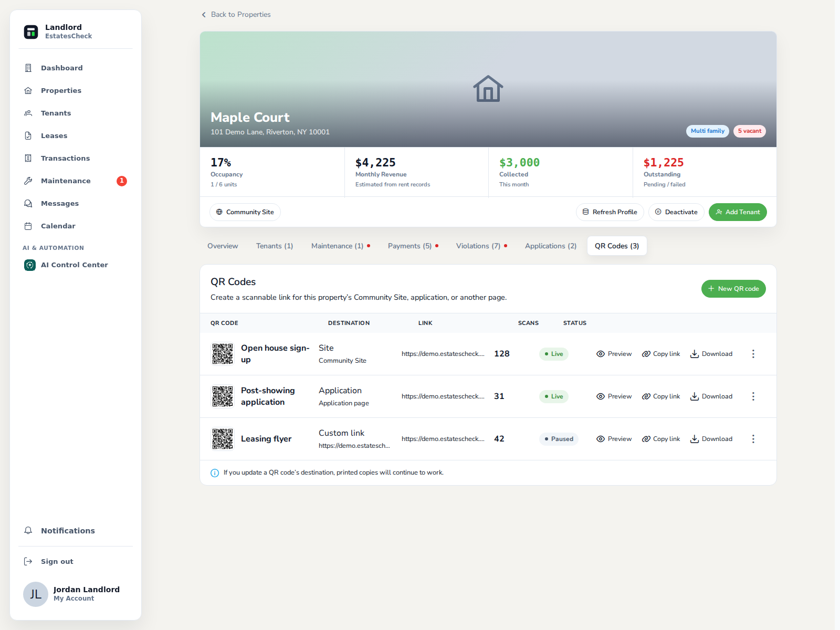Go to Properties in sidebar
This screenshot has width=840, height=630.
pos(75,90)
